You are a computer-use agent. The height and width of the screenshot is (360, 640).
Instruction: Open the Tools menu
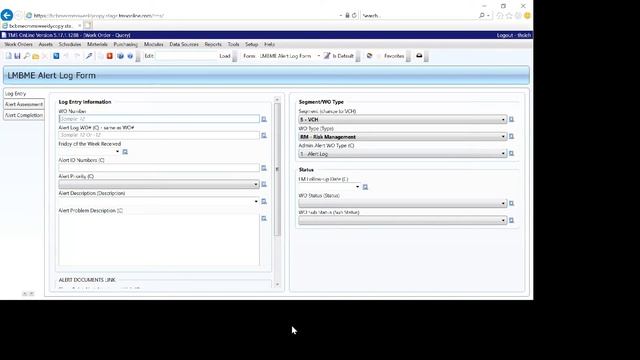[233, 44]
